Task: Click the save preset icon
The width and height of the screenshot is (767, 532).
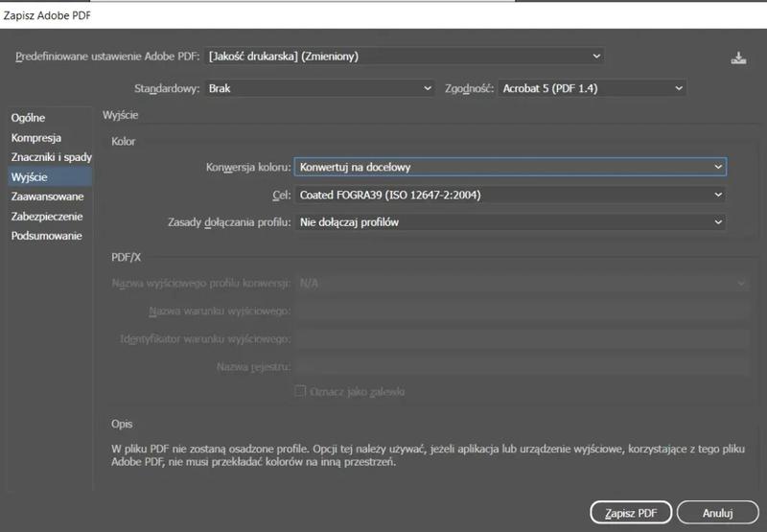Action: tap(737, 58)
